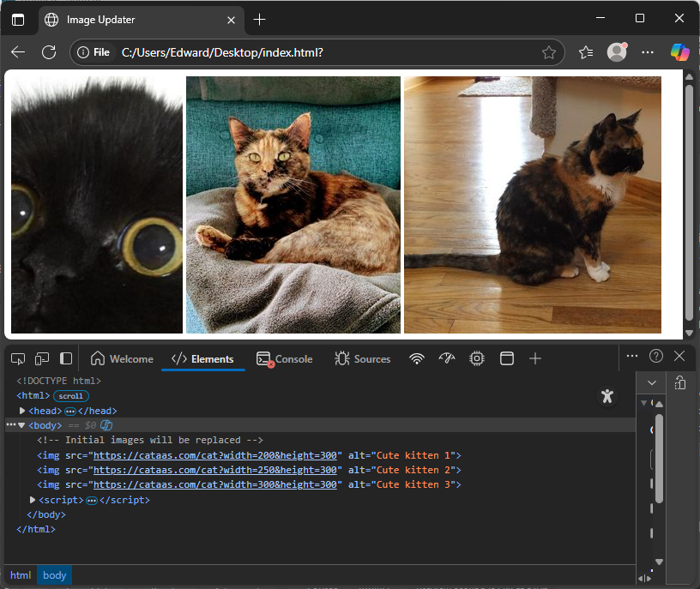This screenshot has height=589, width=700.
Task: Click the calico cat on floor image
Action: click(533, 205)
